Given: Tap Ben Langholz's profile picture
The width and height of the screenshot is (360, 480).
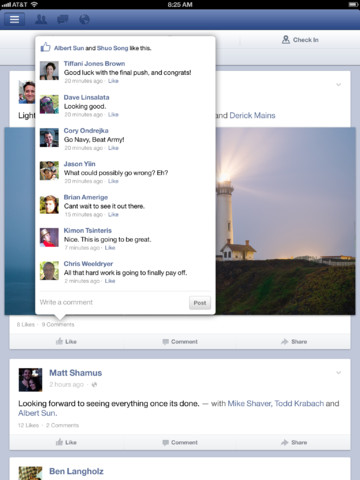Looking at the screenshot, I should pos(30,473).
